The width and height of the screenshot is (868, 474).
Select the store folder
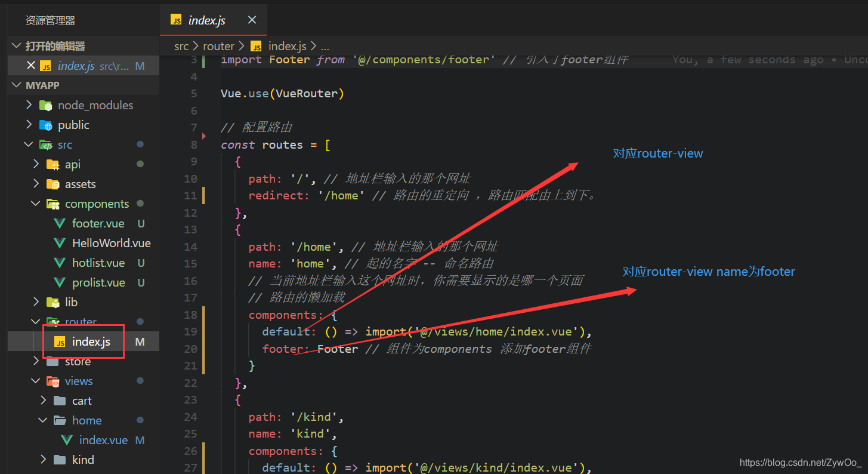click(78, 362)
